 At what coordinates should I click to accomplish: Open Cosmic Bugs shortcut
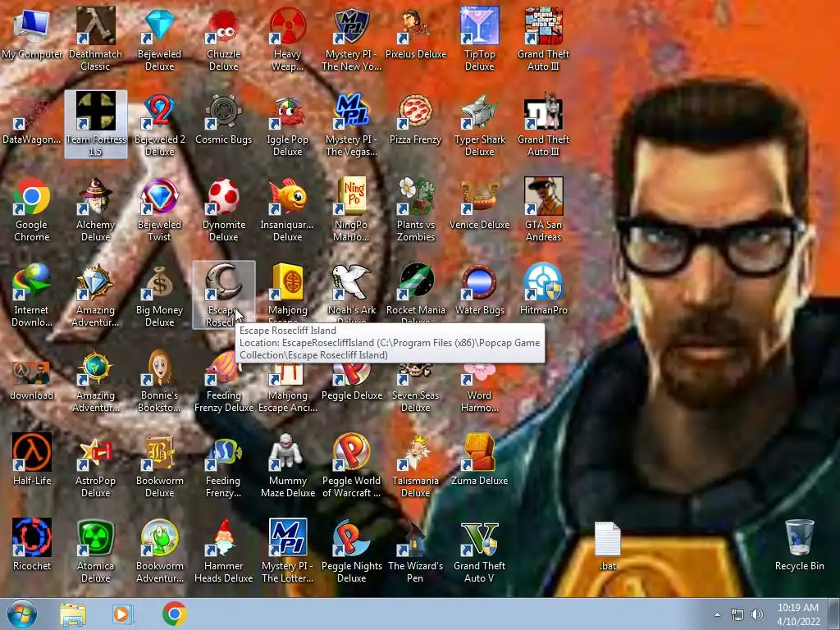click(x=223, y=119)
